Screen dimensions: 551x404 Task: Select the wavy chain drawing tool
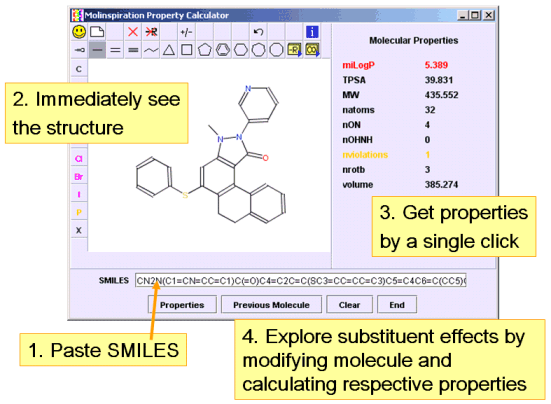151,50
